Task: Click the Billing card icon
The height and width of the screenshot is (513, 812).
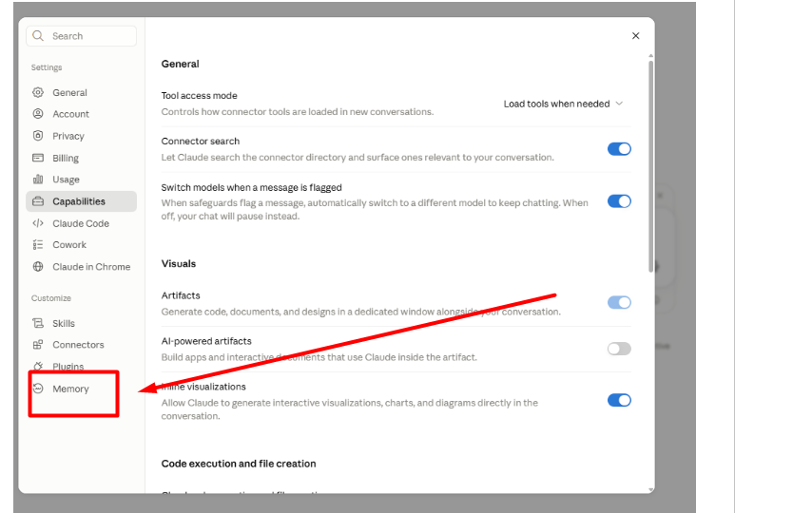Action: coord(38,158)
